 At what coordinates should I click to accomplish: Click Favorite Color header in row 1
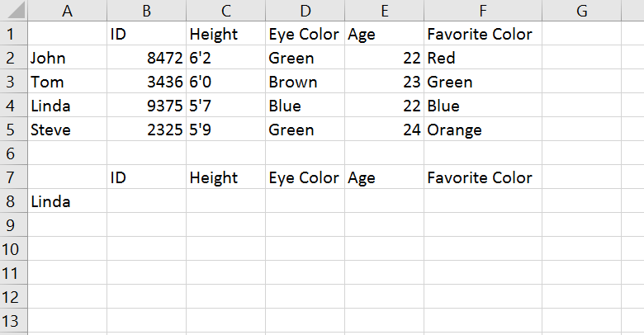[483, 34]
